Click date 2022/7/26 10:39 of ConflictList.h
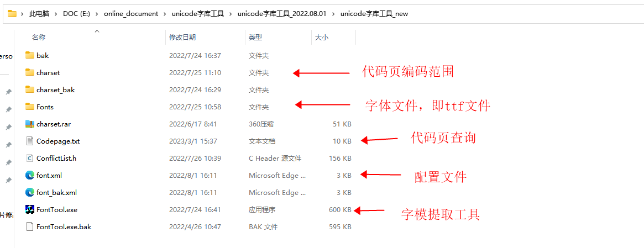Viewport: 644px width, 248px height. point(195,158)
